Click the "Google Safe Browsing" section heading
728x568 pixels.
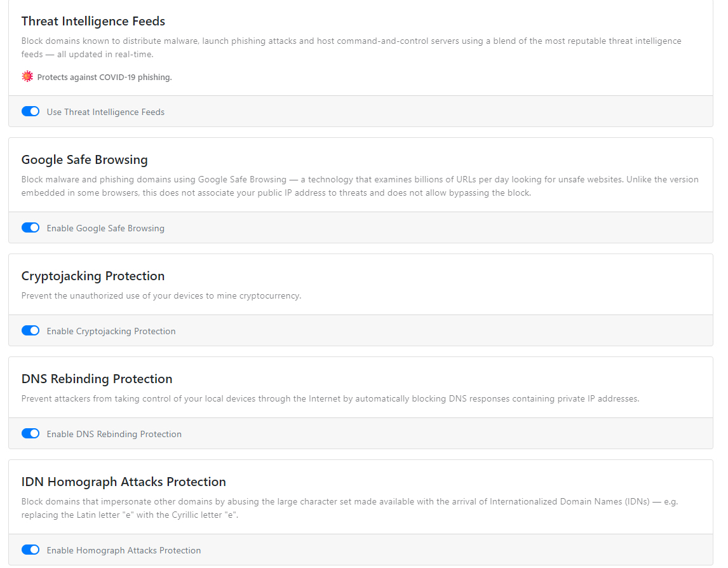coord(84,159)
